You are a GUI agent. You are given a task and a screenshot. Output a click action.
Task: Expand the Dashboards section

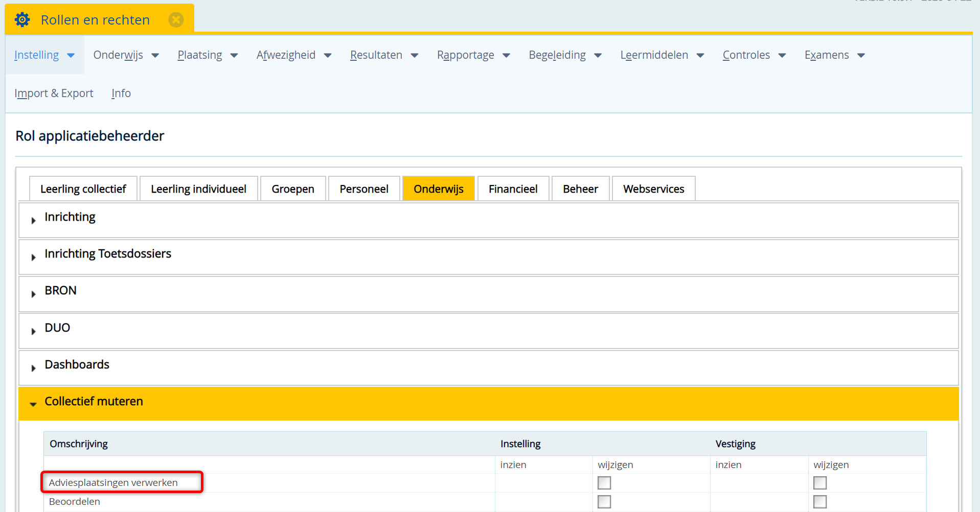click(x=488, y=368)
